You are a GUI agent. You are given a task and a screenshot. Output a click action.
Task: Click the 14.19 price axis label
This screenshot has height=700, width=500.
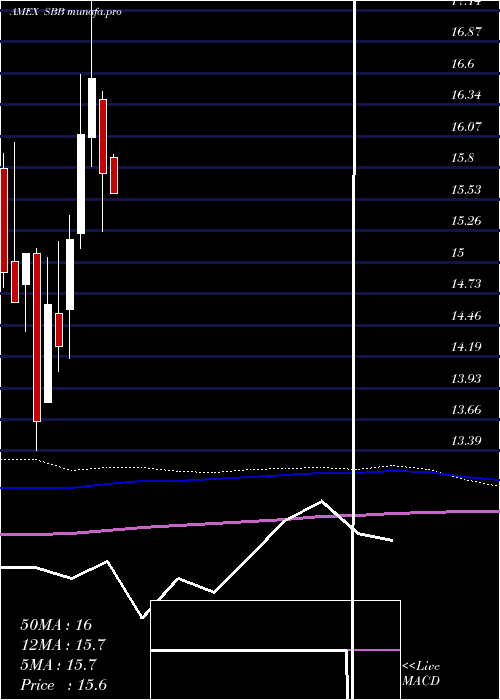pos(467,347)
